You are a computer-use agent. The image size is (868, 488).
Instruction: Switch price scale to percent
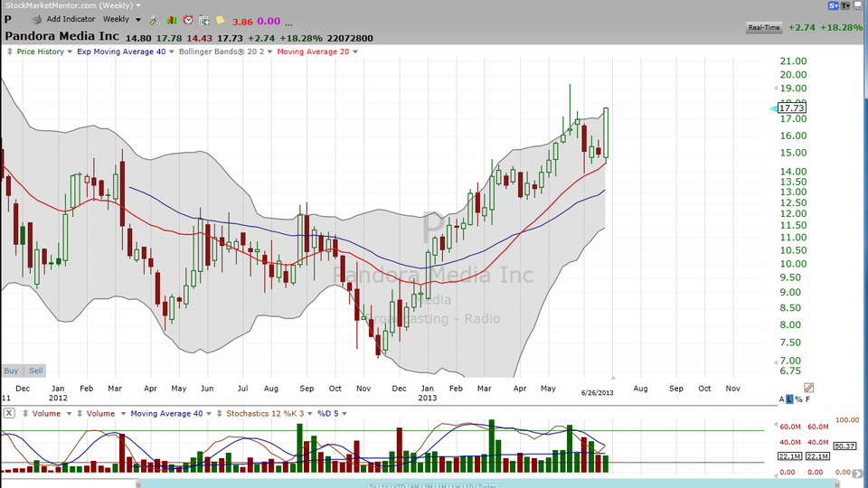(x=798, y=399)
